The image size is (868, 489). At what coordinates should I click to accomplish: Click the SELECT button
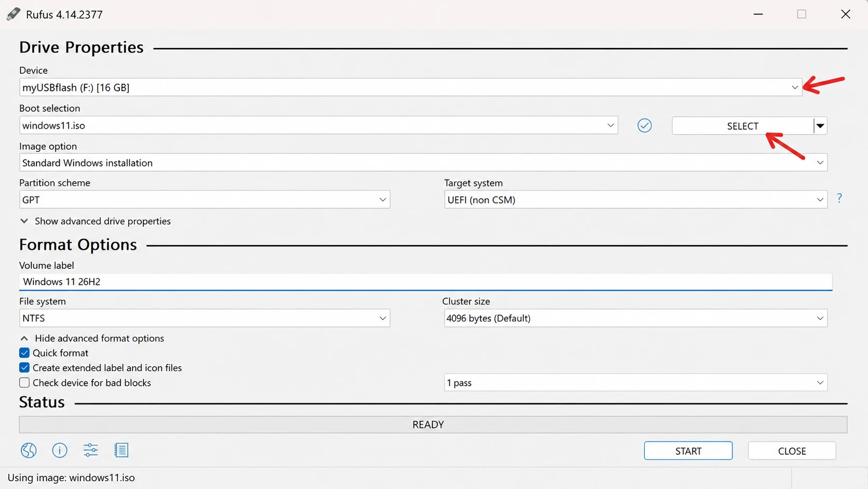pos(743,126)
